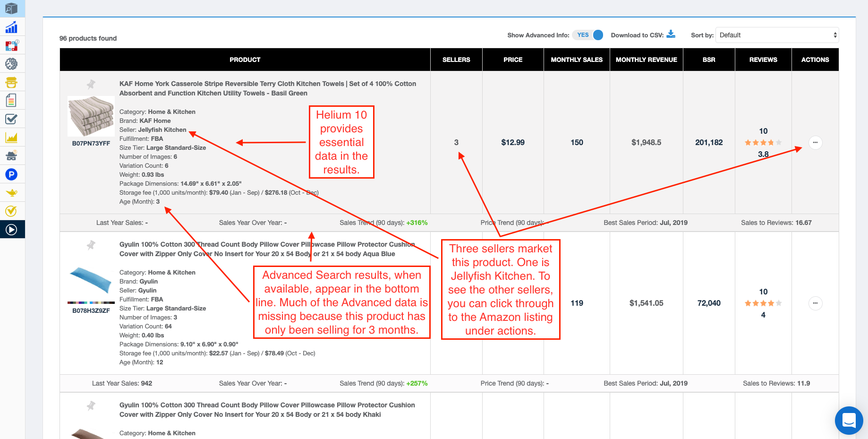Click the PRODUCT column header
Screen dimensions: 868x439
245,60
